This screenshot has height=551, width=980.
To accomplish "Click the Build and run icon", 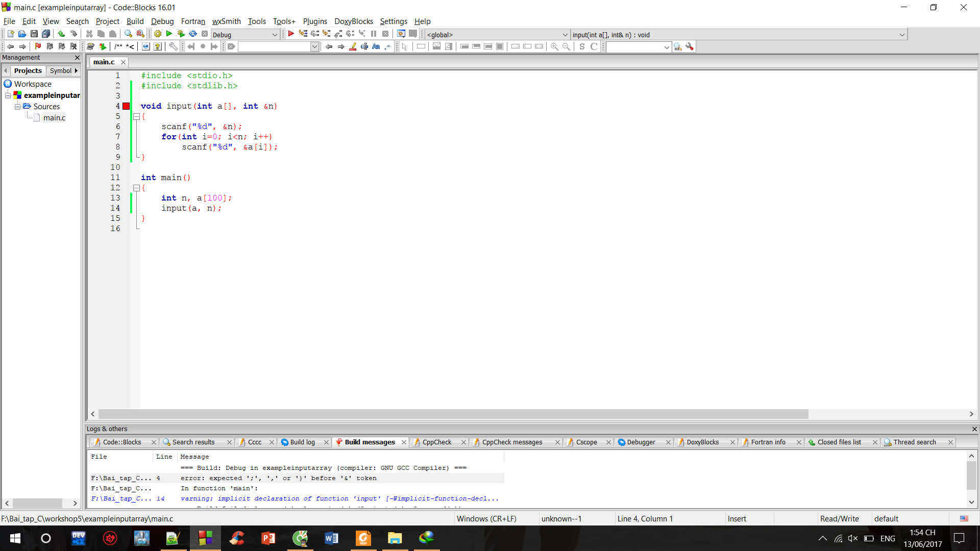I will (x=181, y=34).
